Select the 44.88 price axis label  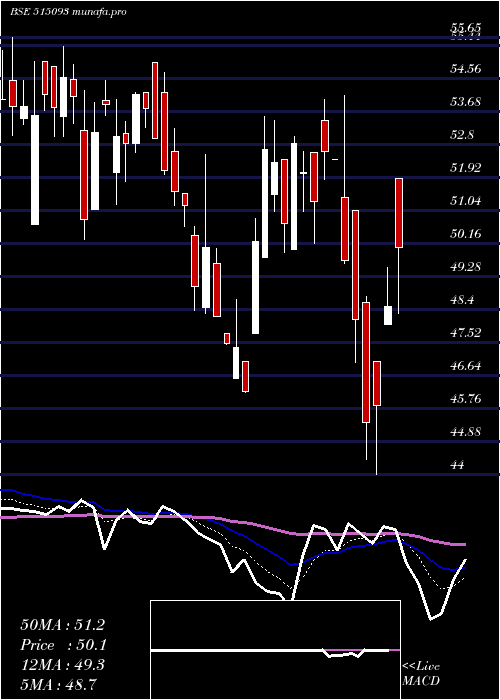(x=466, y=432)
